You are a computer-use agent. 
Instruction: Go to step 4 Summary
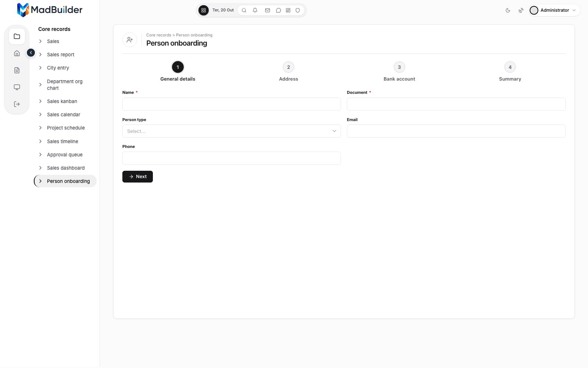(510, 71)
